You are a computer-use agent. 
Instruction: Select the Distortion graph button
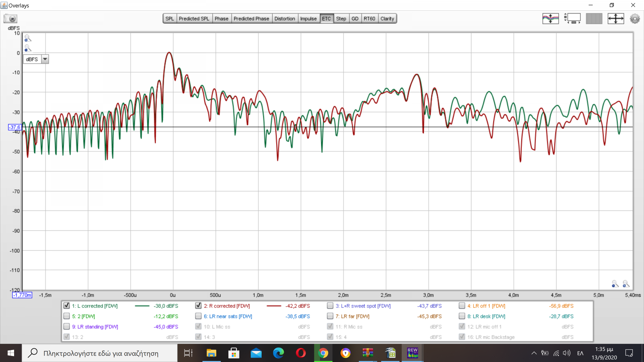click(284, 19)
